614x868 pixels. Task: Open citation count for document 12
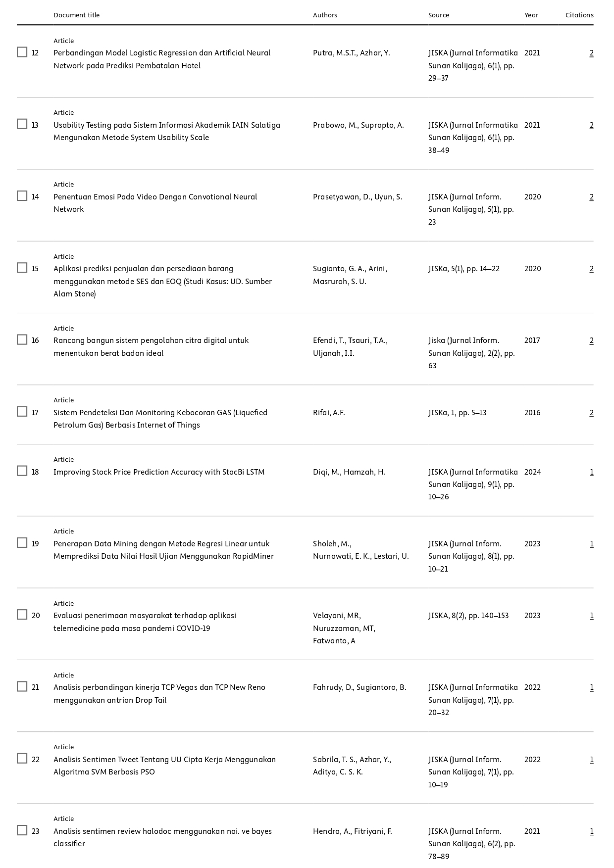click(x=591, y=53)
